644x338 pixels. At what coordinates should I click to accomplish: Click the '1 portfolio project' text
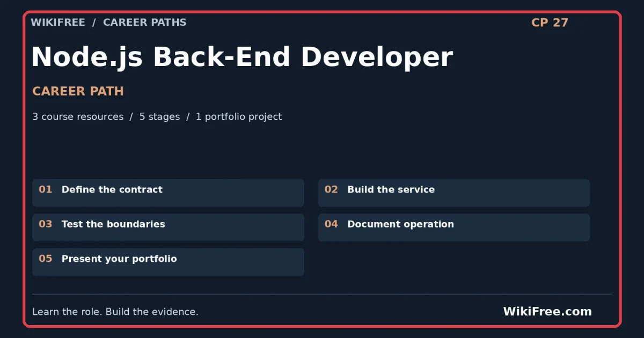click(239, 116)
